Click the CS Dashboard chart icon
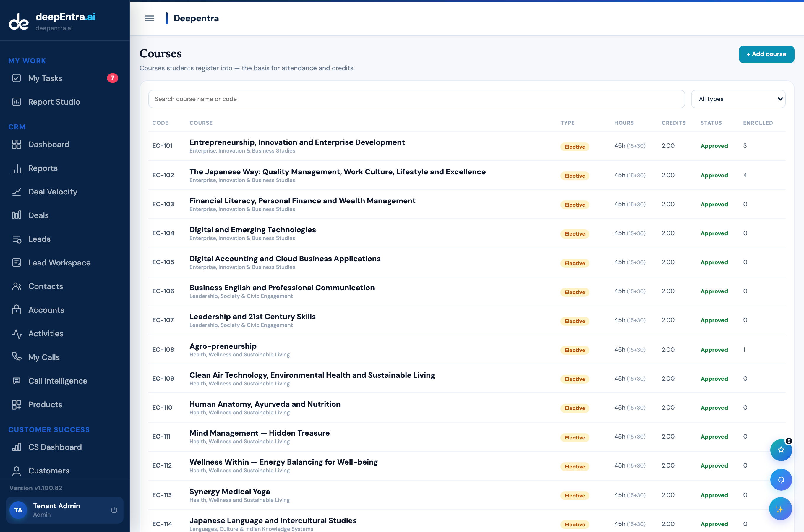 click(17, 447)
